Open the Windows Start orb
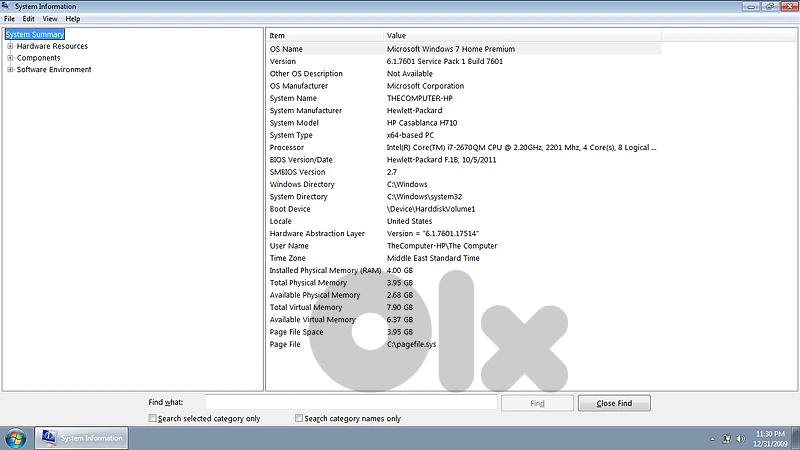800x450 pixels. [x=15, y=438]
